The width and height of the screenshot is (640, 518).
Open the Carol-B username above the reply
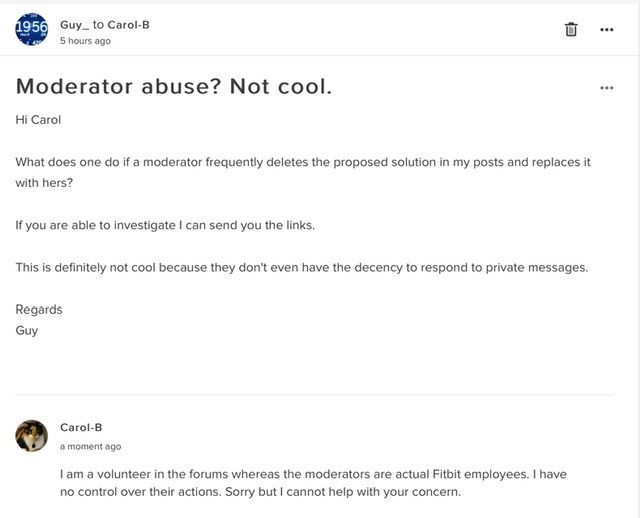[81, 427]
